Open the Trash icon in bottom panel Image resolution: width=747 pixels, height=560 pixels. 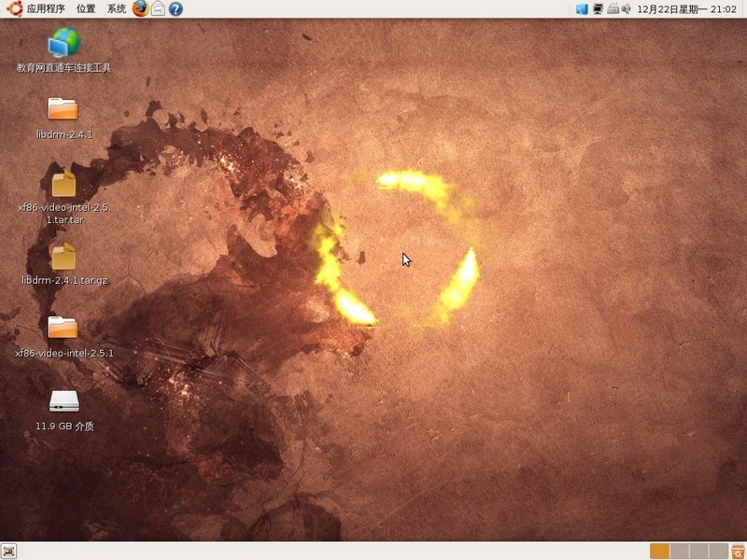[738, 551]
